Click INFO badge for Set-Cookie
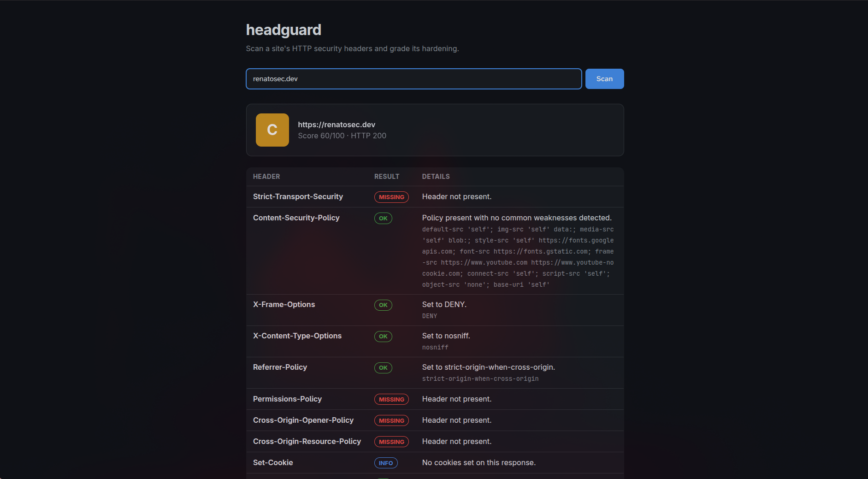 tap(386, 463)
